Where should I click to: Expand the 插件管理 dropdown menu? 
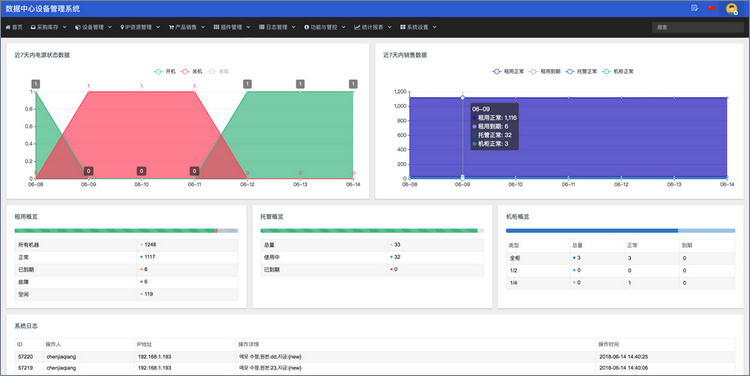point(232,27)
